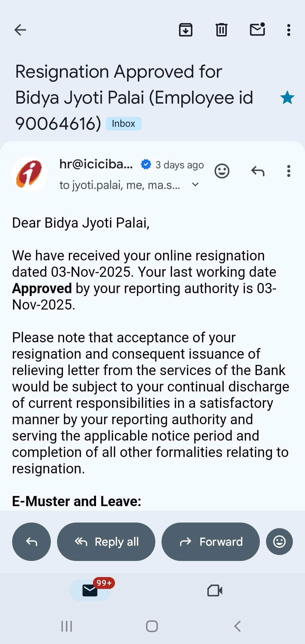Archive this resignation email
305x644 pixels.
tap(186, 30)
